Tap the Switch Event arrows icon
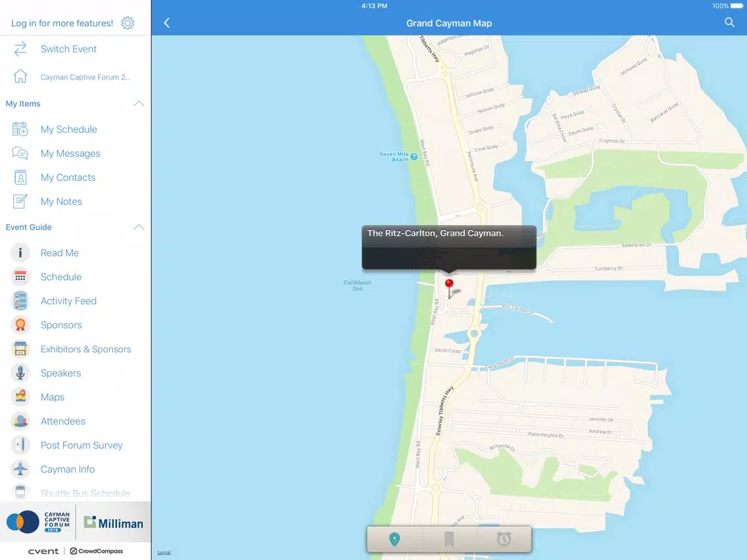 tap(20, 49)
